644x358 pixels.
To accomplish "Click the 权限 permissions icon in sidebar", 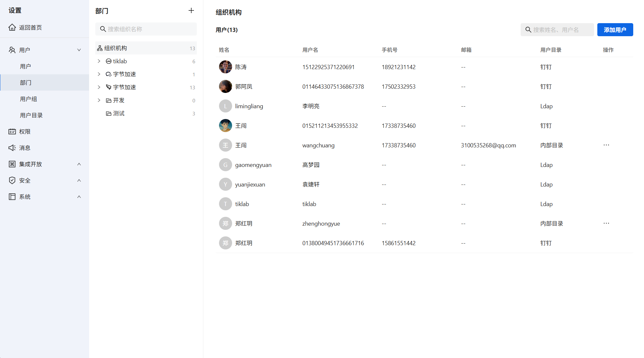I will click(12, 131).
